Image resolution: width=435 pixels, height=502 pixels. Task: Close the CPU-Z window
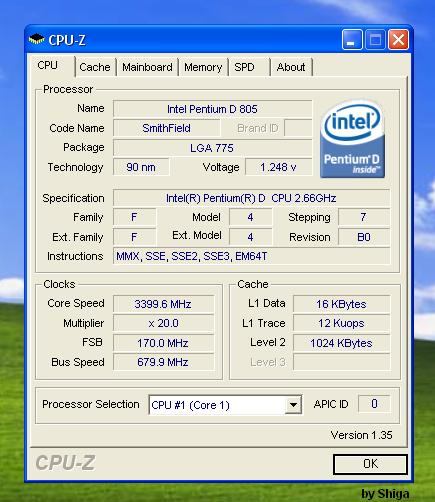(x=399, y=40)
